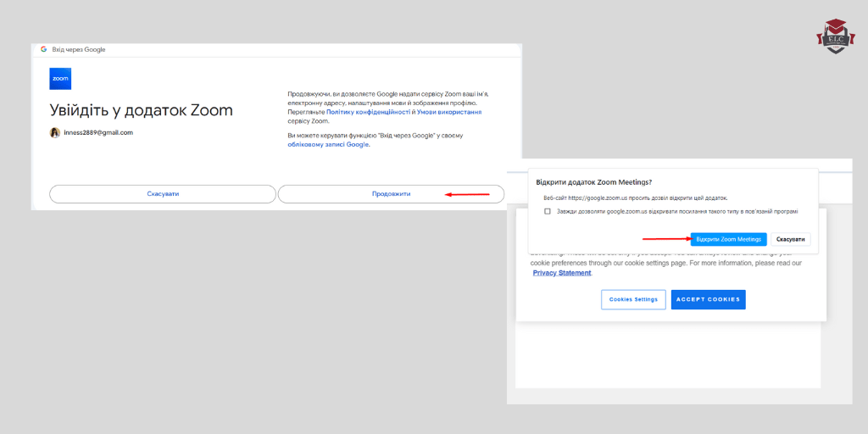Click the Увійдіть у додаток Zoom heading
Image resolution: width=868 pixels, height=434 pixels.
pyautogui.click(x=142, y=110)
